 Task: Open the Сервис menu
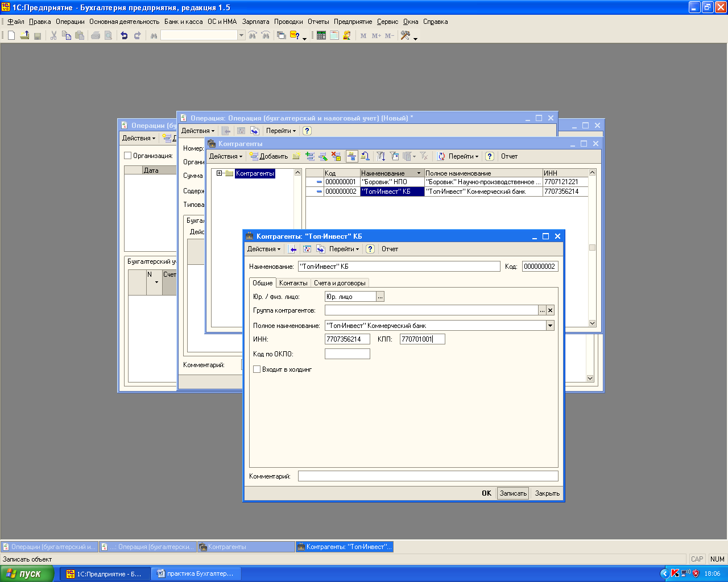pyautogui.click(x=388, y=22)
